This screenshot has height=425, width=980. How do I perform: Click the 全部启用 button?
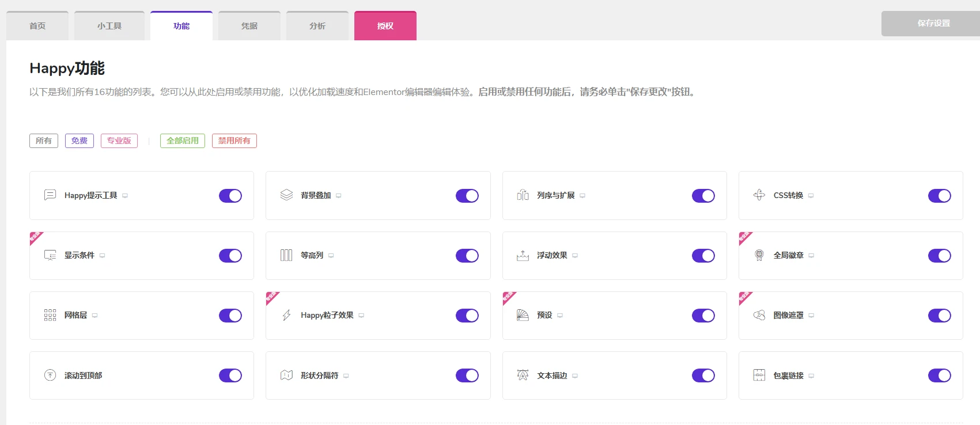183,141
